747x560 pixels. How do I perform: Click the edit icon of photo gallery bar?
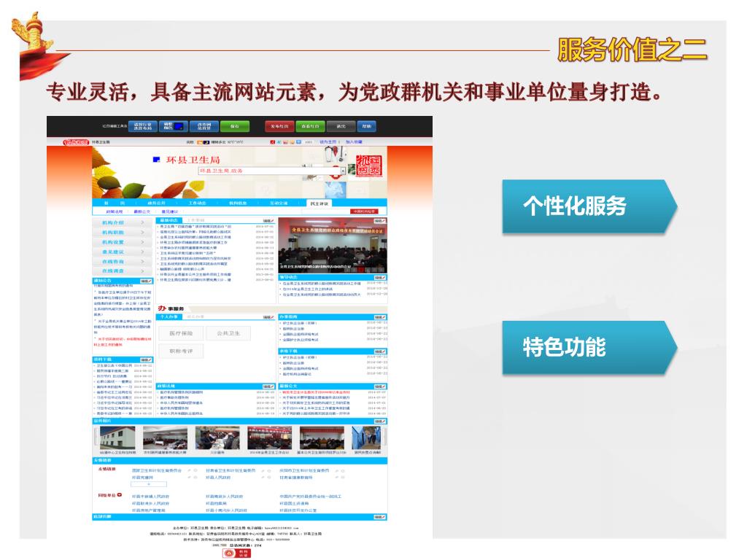[x=379, y=421]
